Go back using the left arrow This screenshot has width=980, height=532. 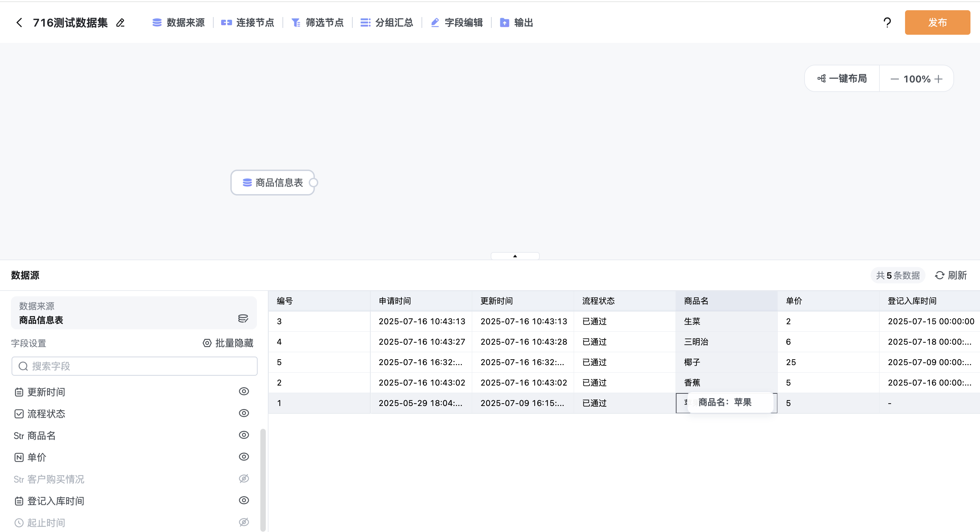pyautogui.click(x=19, y=23)
